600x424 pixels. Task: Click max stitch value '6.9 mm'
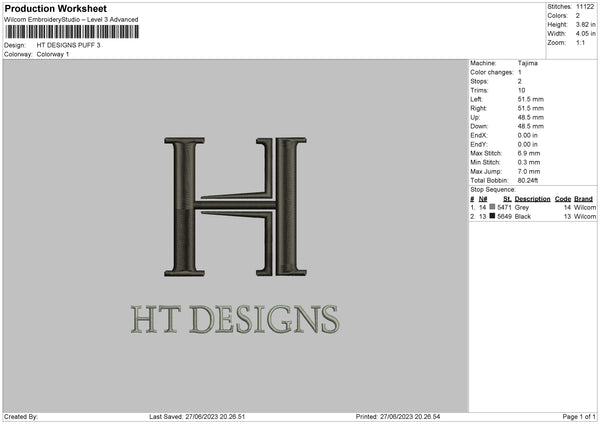coord(529,153)
